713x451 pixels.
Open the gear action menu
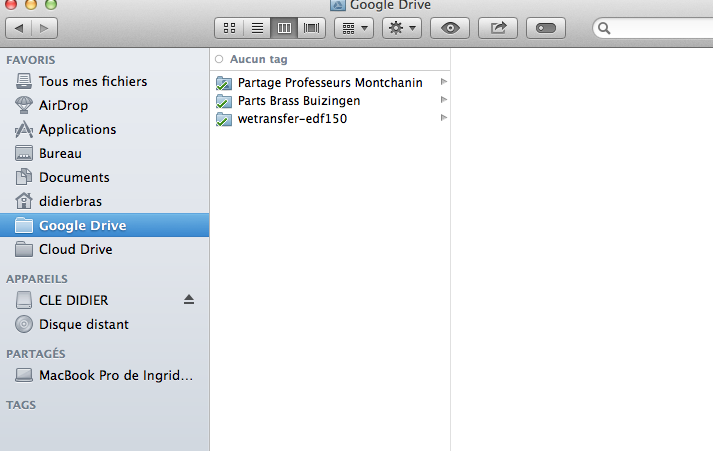coord(402,28)
